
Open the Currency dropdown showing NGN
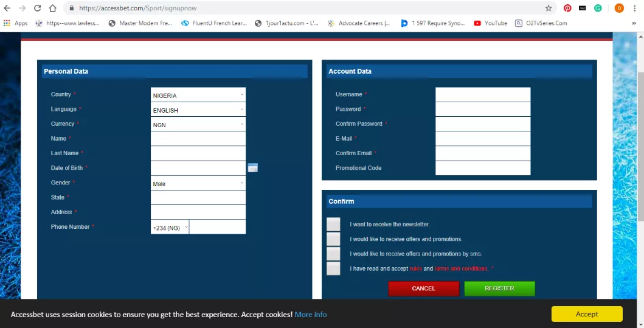point(198,124)
